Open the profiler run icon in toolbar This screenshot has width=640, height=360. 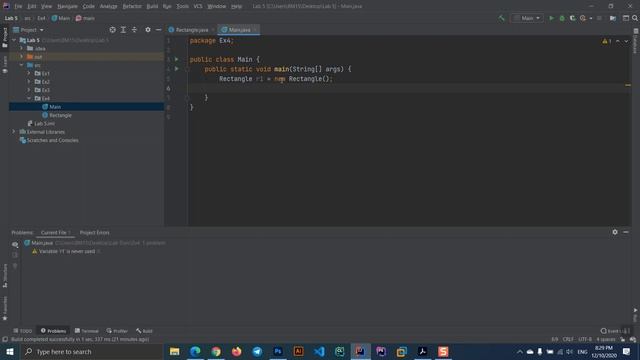[x=583, y=18]
